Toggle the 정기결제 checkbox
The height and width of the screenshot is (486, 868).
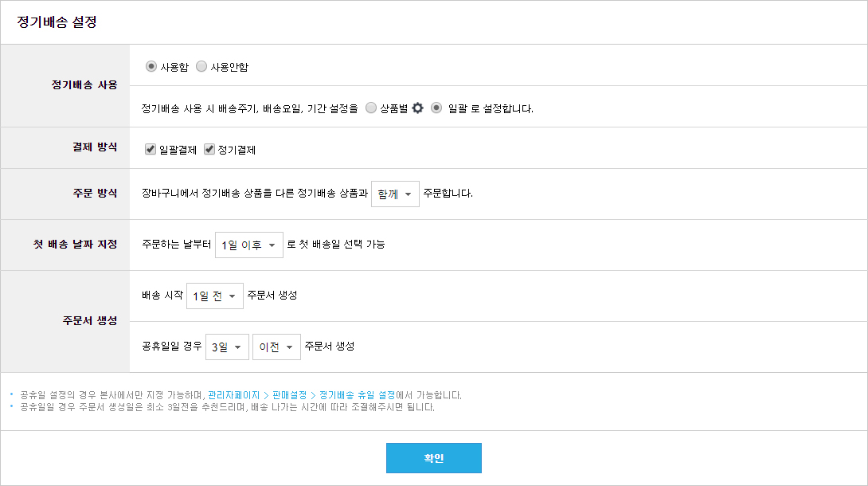(209, 150)
